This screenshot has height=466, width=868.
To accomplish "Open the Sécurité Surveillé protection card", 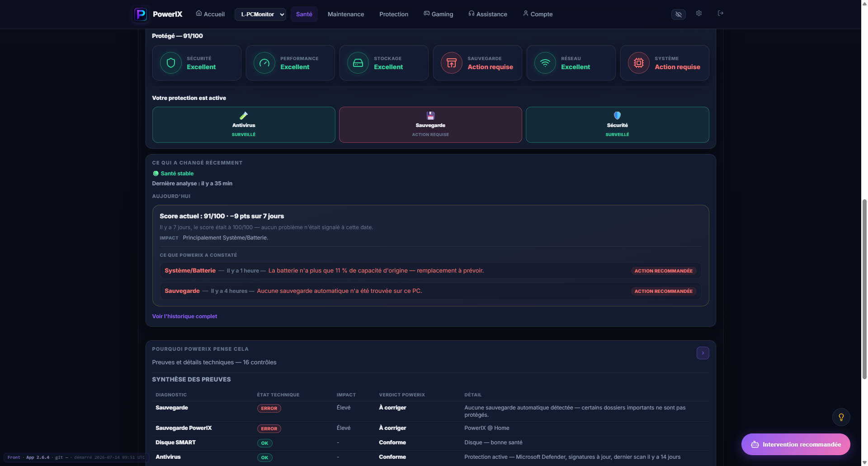I will click(617, 125).
